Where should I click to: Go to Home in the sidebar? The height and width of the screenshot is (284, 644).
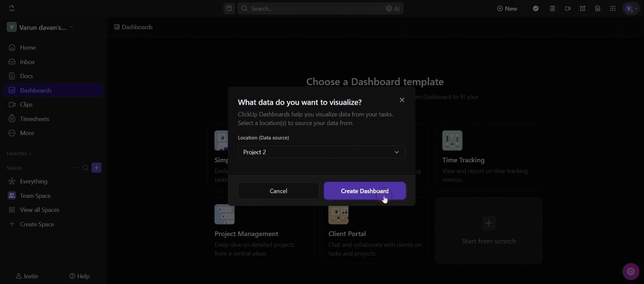(53, 48)
